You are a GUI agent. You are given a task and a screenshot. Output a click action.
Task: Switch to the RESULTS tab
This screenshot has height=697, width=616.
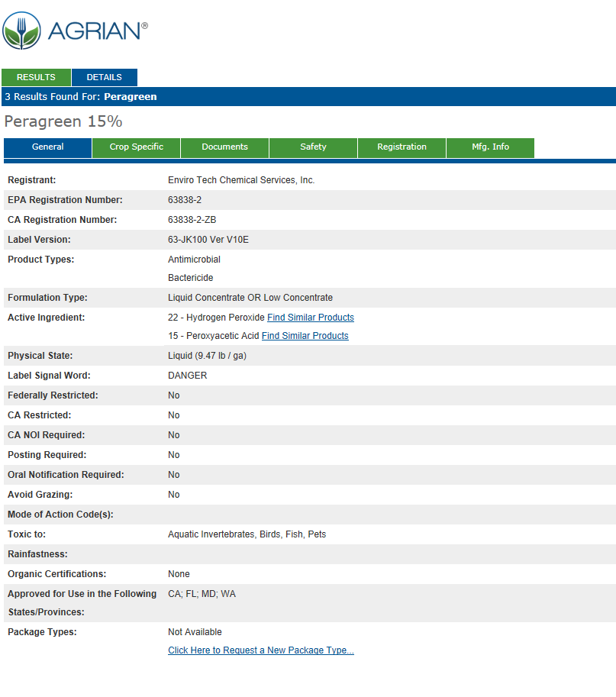coord(36,77)
